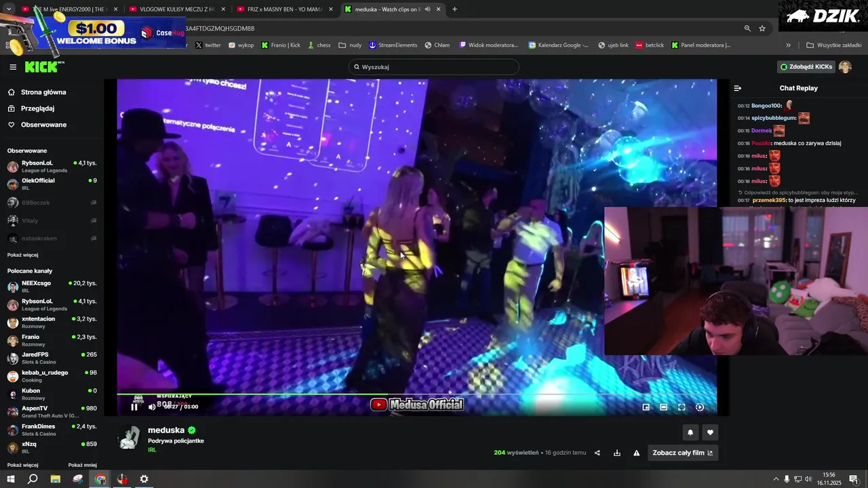Image resolution: width=868 pixels, height=488 pixels.
Task: Open twitter bookmark
Action: (x=208, y=45)
